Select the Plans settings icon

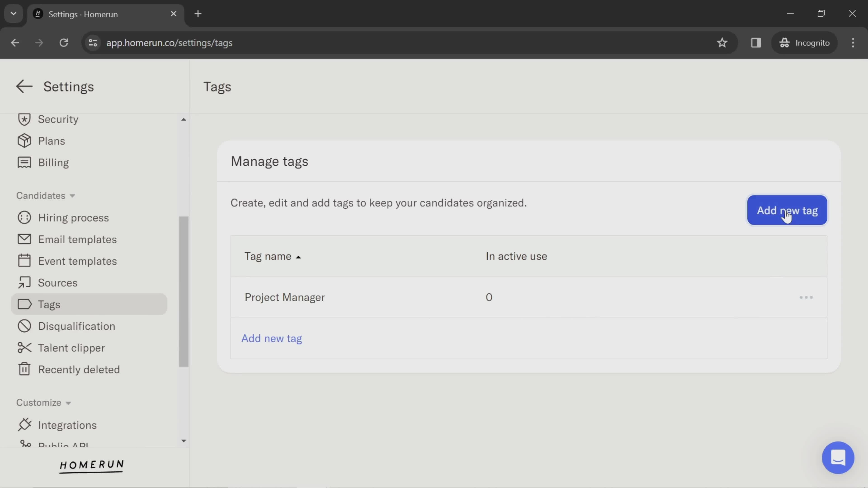point(24,141)
